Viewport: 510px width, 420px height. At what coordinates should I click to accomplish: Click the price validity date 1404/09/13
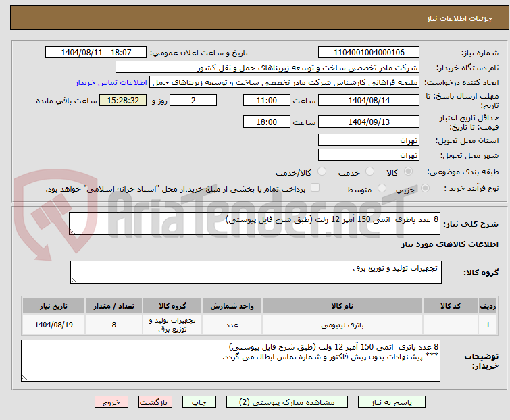(369, 122)
